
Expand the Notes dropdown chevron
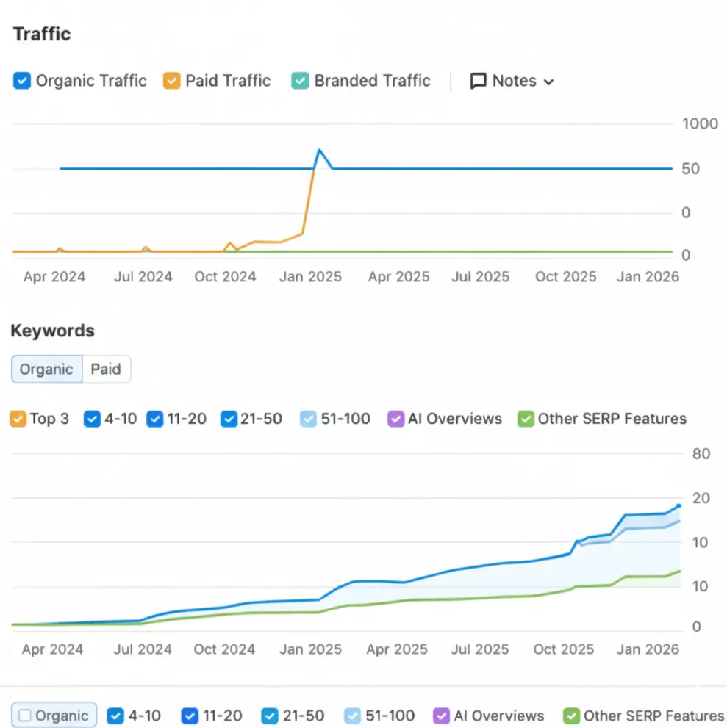tap(548, 82)
